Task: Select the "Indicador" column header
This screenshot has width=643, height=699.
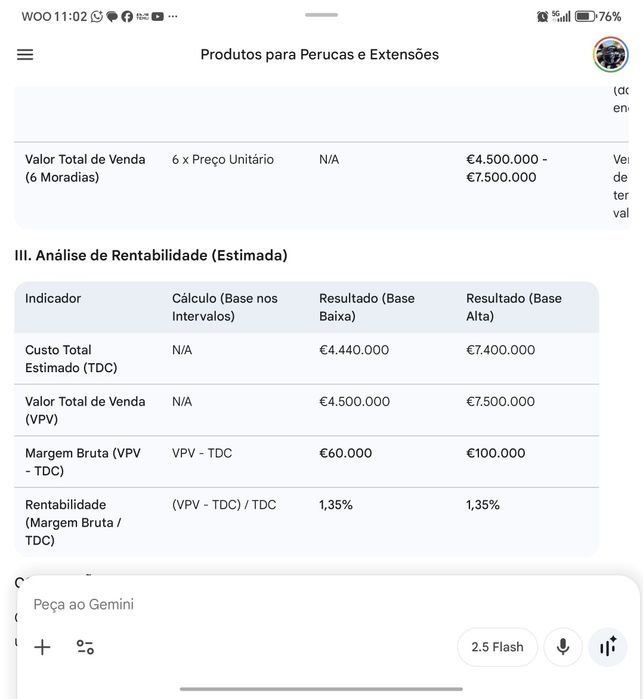Action: pos(53,298)
